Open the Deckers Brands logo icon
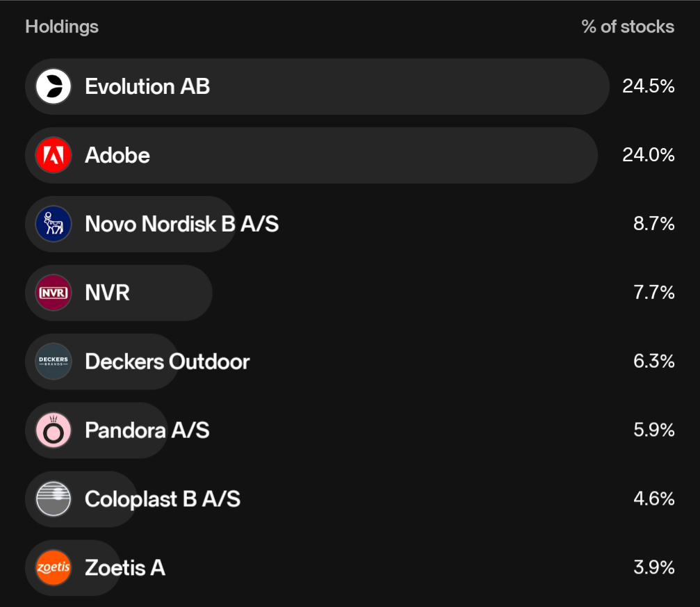 click(x=53, y=362)
